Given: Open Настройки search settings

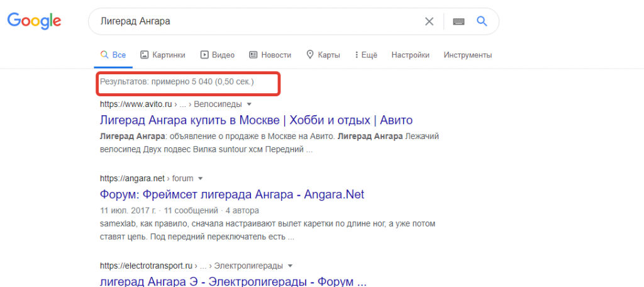Looking at the screenshot, I should tap(410, 55).
